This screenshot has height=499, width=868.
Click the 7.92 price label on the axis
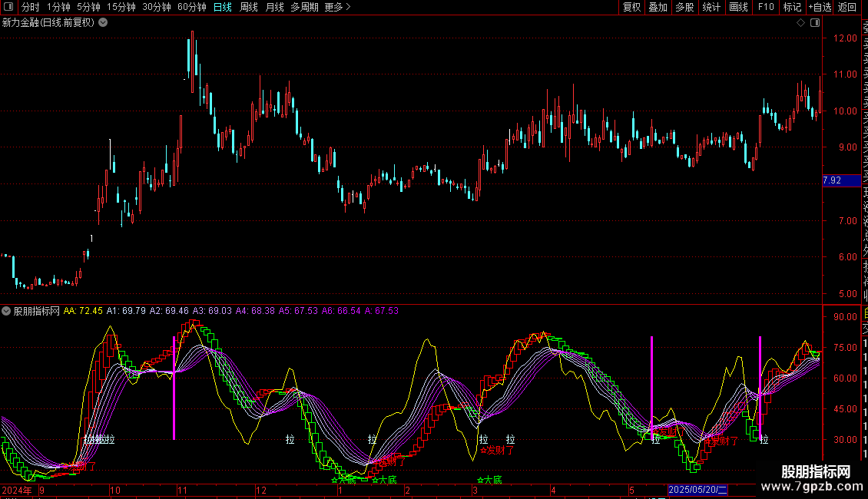point(832,181)
